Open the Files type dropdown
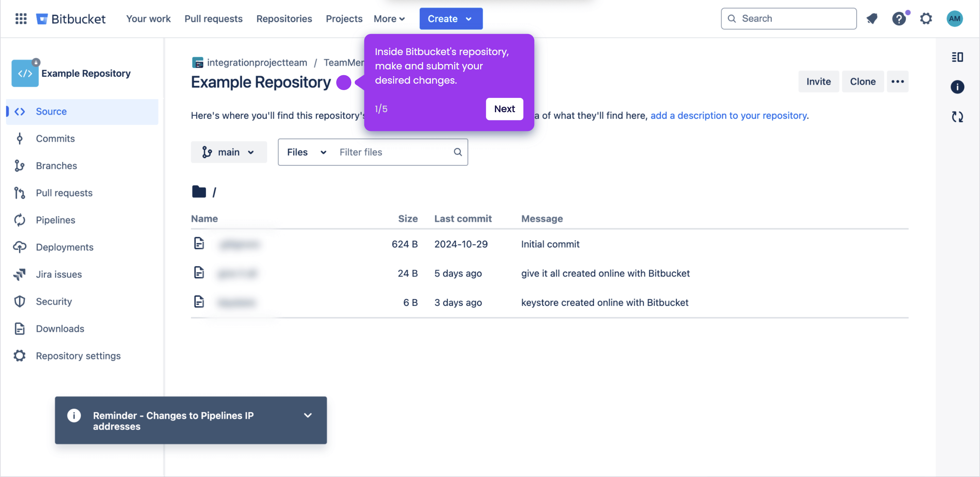 307,152
